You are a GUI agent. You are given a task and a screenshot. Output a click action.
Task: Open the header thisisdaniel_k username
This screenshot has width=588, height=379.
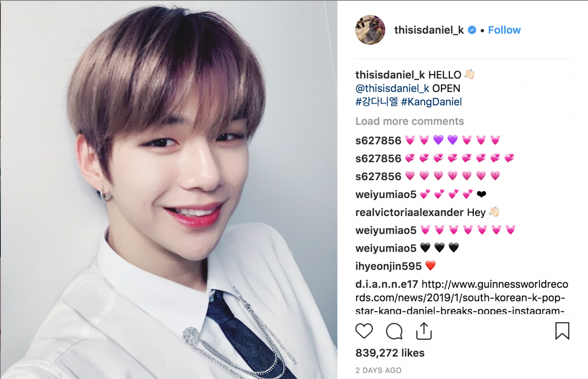tap(429, 30)
